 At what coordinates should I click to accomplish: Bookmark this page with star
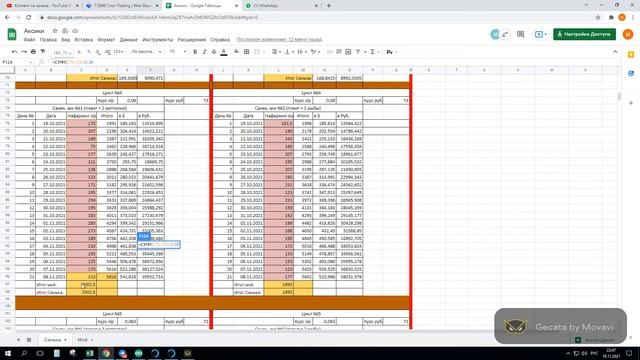pyautogui.click(x=598, y=18)
